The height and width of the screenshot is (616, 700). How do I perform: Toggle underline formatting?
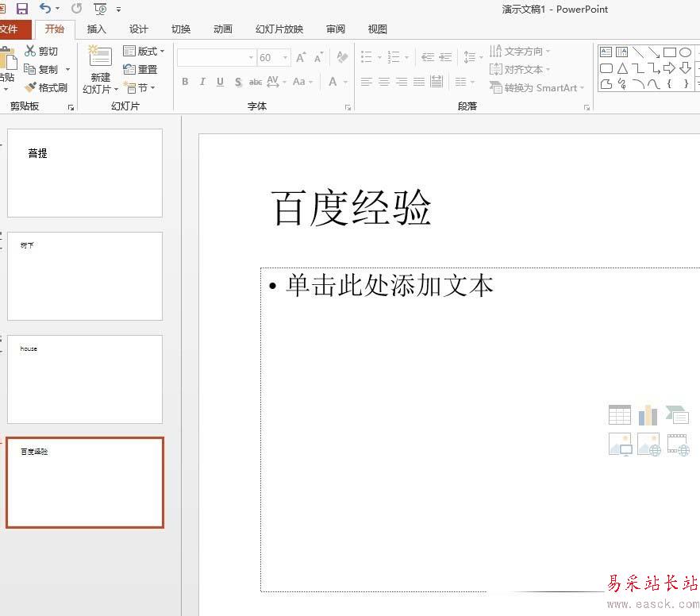[x=220, y=82]
